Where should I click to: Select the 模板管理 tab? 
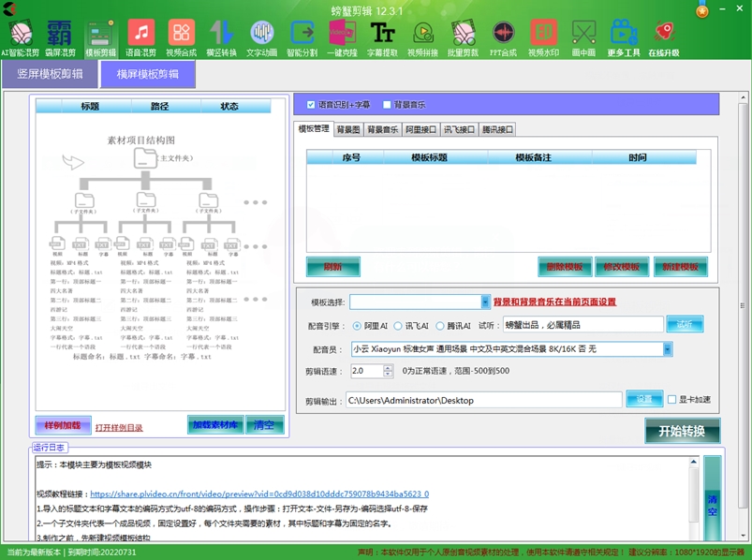pyautogui.click(x=314, y=128)
